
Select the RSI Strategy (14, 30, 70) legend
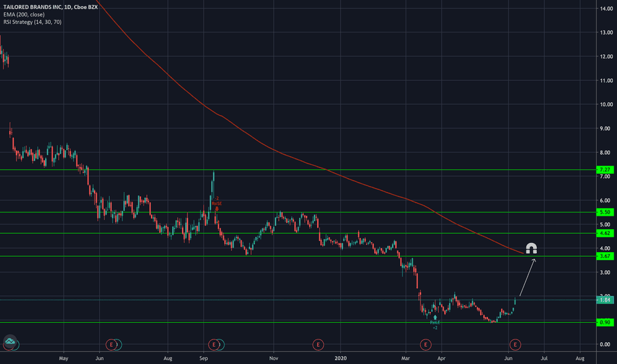(32, 22)
